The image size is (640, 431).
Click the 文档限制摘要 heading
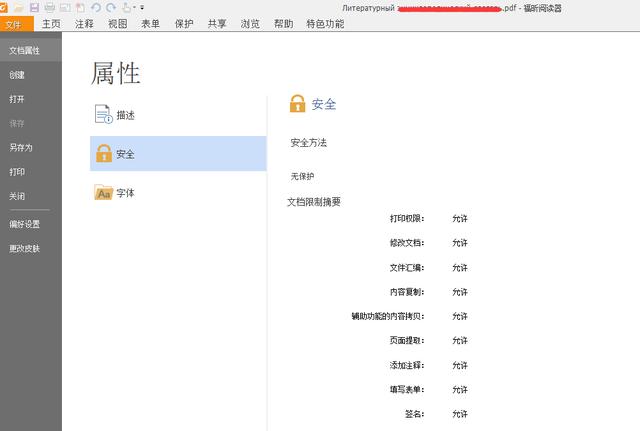tap(314, 202)
